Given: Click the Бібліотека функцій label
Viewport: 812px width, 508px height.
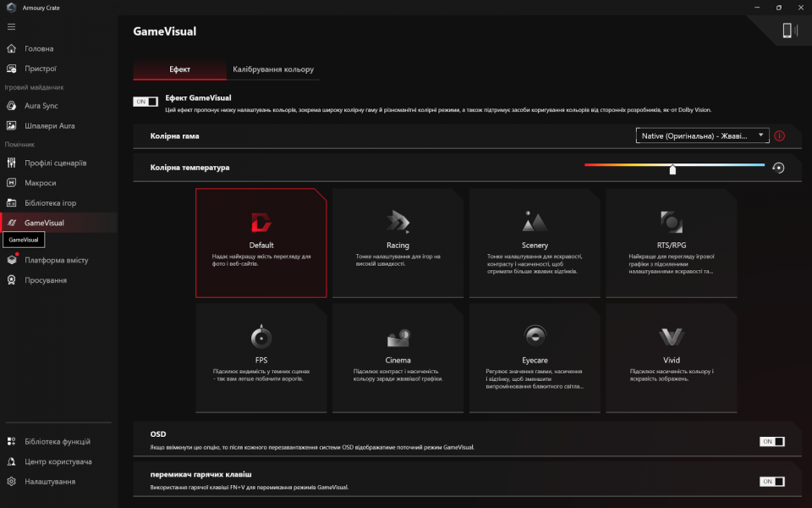Looking at the screenshot, I should coord(58,442).
